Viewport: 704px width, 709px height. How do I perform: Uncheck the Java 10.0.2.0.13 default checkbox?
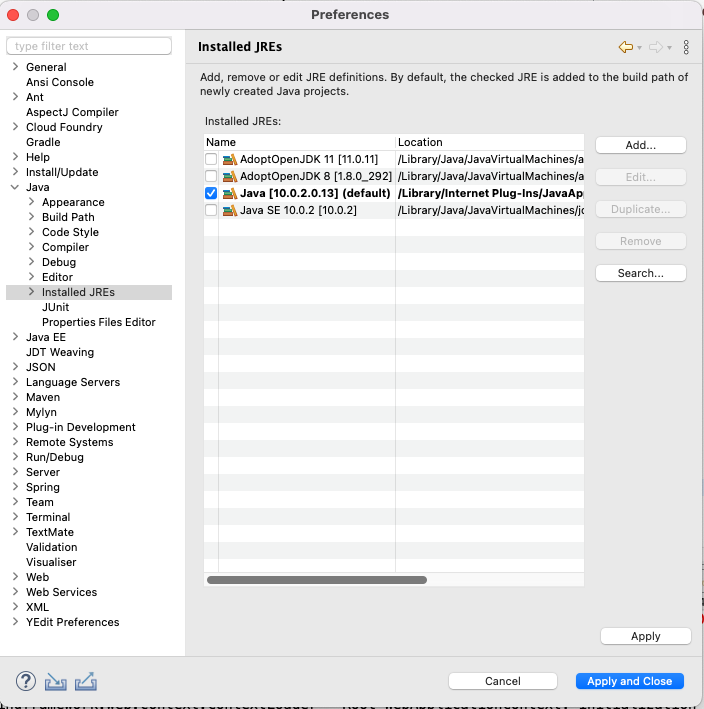(x=211, y=194)
